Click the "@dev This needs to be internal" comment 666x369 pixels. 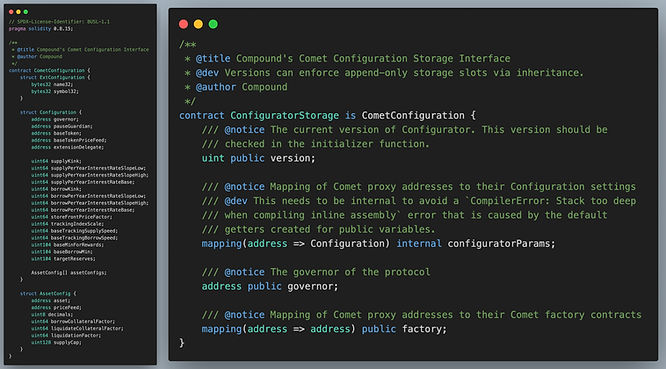coord(419,201)
